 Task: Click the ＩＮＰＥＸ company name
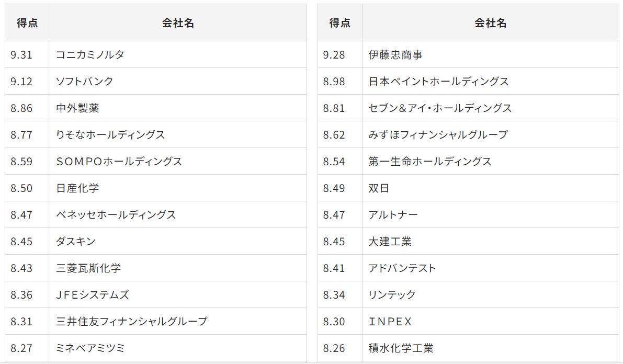(x=390, y=321)
